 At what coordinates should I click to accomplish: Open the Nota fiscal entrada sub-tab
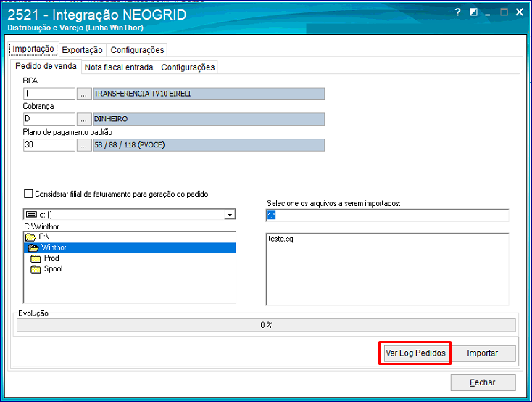point(119,67)
